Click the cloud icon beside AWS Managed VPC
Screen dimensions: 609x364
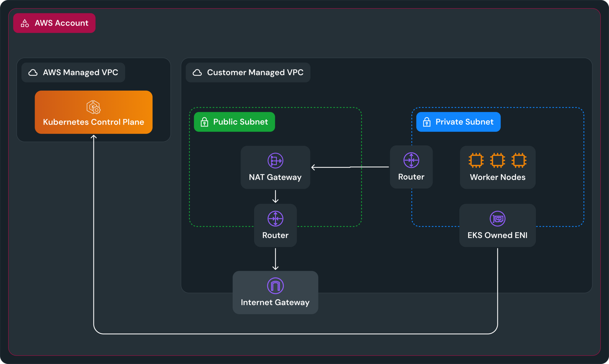tap(33, 73)
